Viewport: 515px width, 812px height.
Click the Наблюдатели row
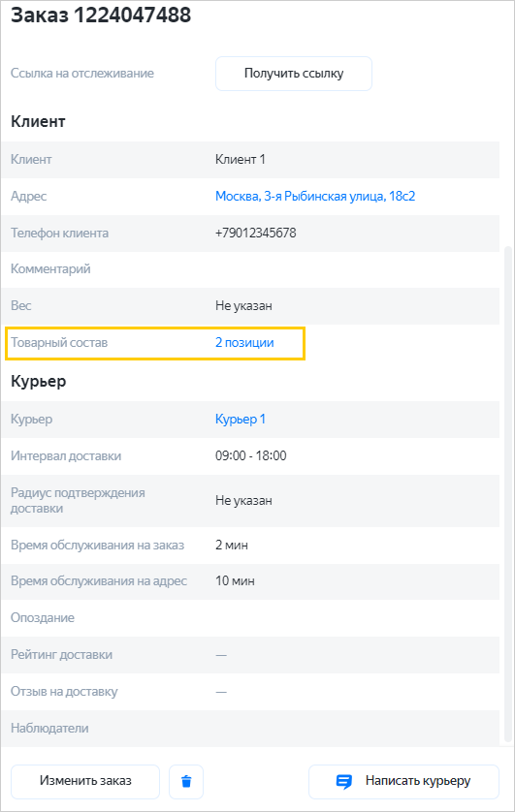(250, 728)
